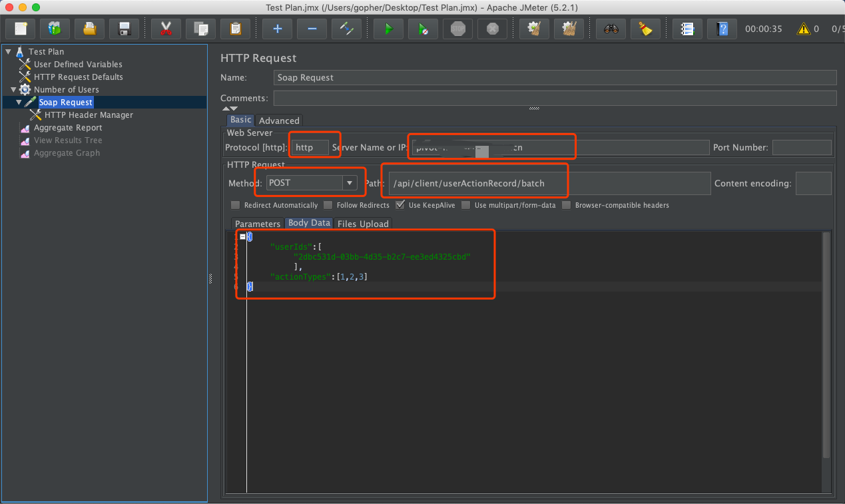Toggle enable/disable of selected element

click(x=347, y=29)
